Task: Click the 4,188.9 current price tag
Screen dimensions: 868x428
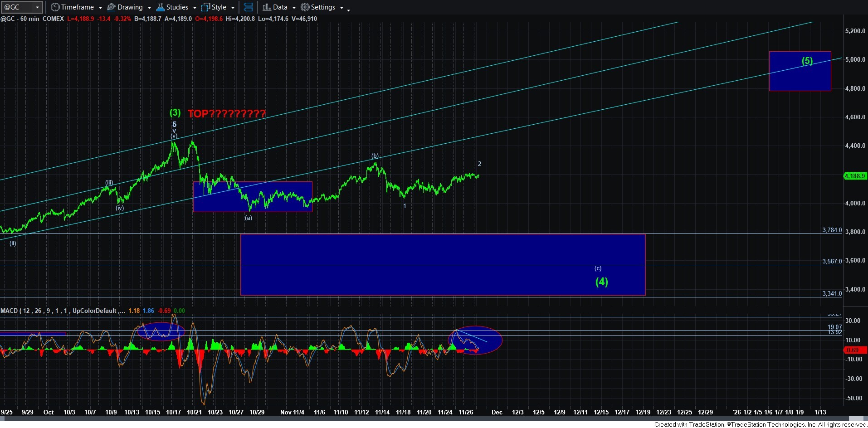Action: [854, 176]
